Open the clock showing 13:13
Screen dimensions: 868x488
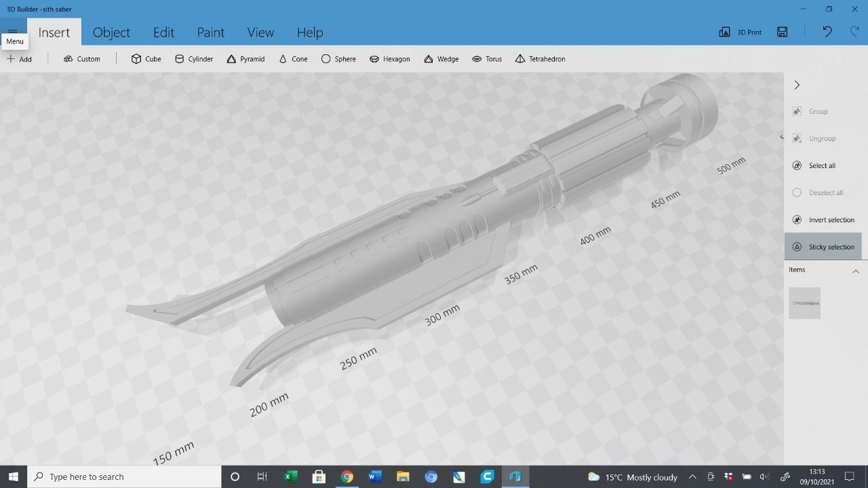(x=816, y=476)
